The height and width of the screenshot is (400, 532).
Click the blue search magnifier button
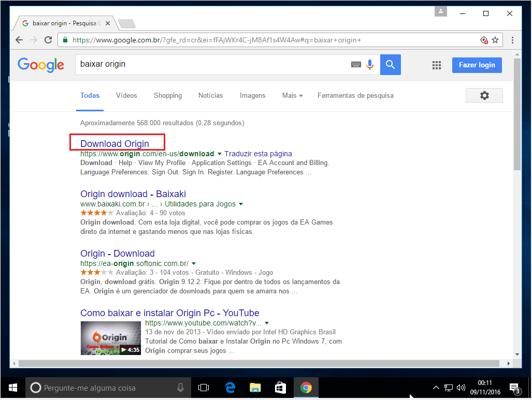[390, 64]
